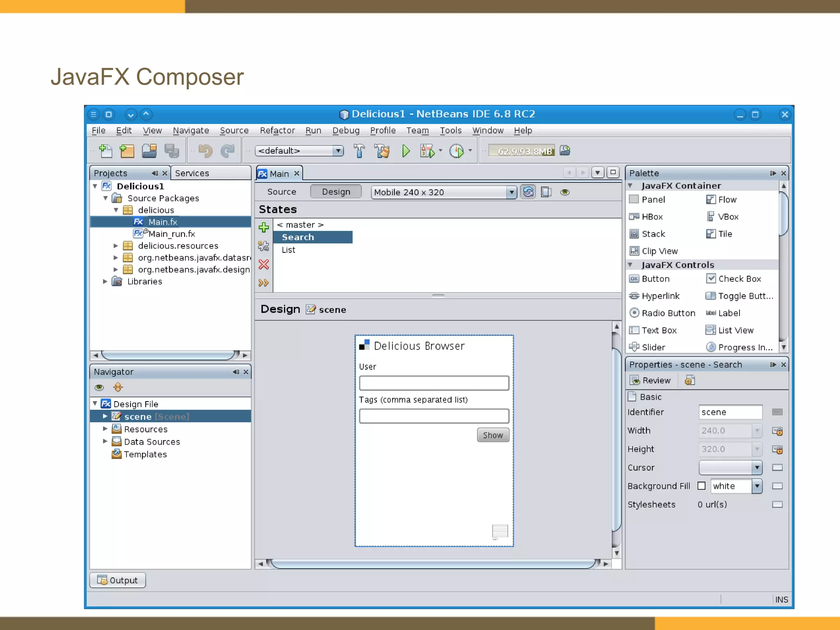
Task: Click the Redo arrow icon
Action: [228, 151]
